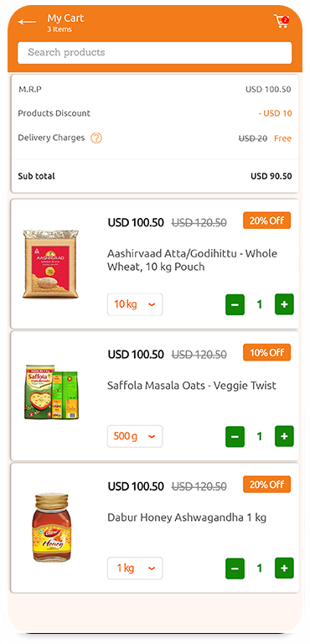The width and height of the screenshot is (310, 644).
Task: Decrease Saffola Masala Oats quantity
Action: (x=235, y=436)
